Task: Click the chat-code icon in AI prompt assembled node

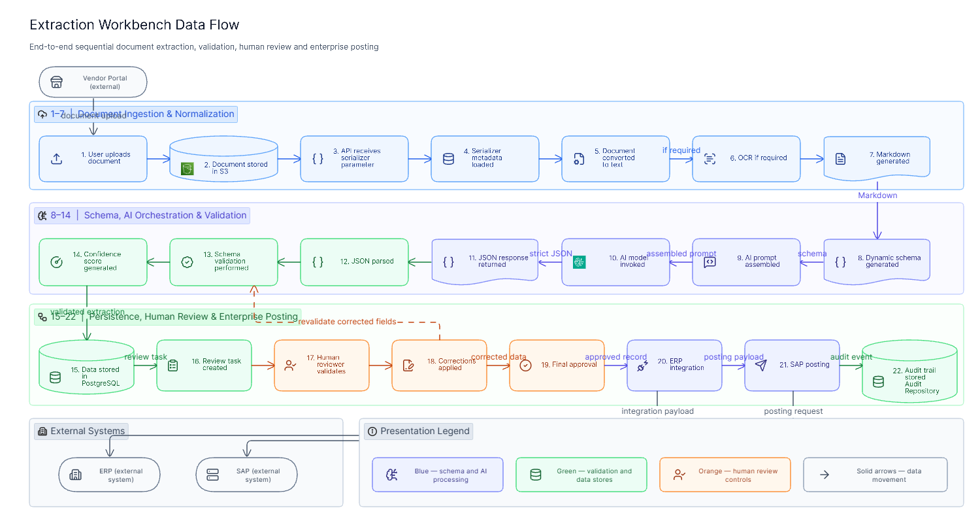Action: tap(710, 262)
